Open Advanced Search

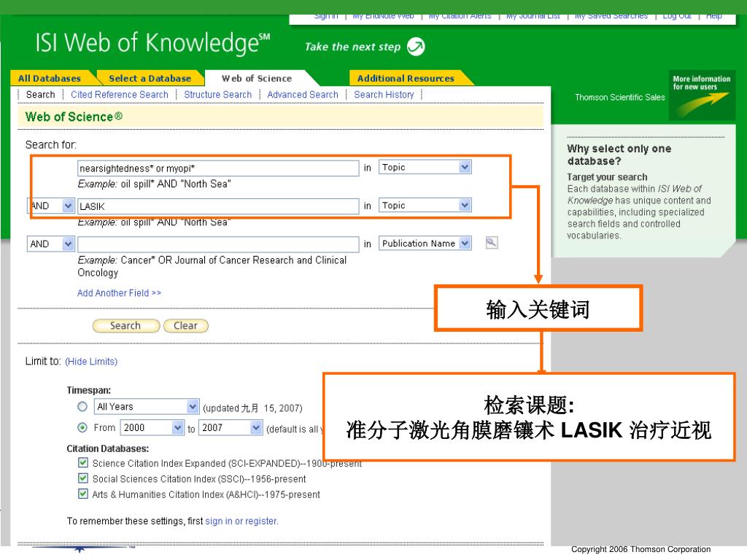coord(303,94)
